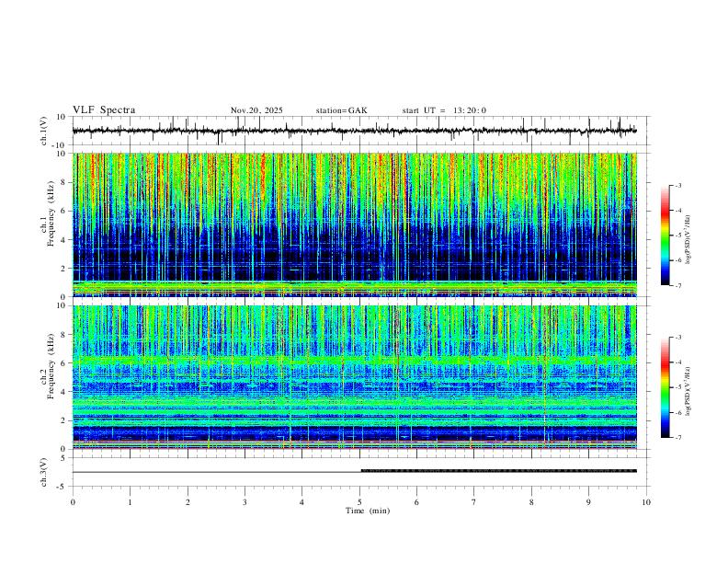Click the "station=GAK" header label
Image resolution: width=728 pixels, height=563 pixels.
click(x=342, y=110)
